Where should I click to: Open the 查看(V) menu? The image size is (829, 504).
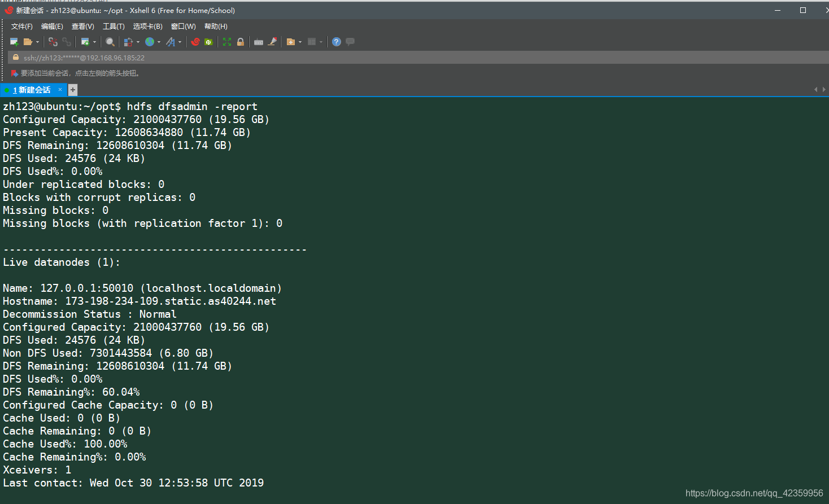pyautogui.click(x=83, y=27)
